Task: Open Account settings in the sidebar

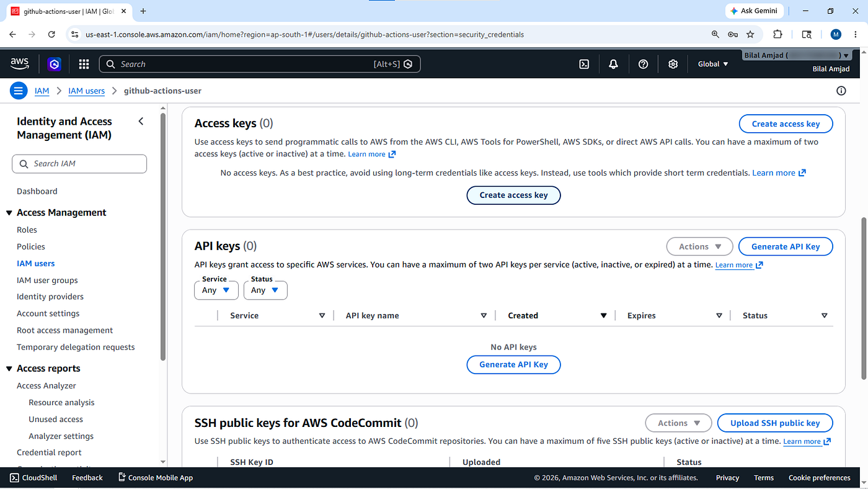Action: click(48, 313)
